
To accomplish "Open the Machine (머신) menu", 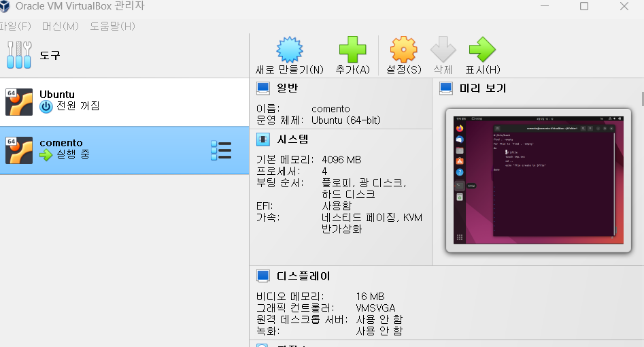I will pos(60,27).
